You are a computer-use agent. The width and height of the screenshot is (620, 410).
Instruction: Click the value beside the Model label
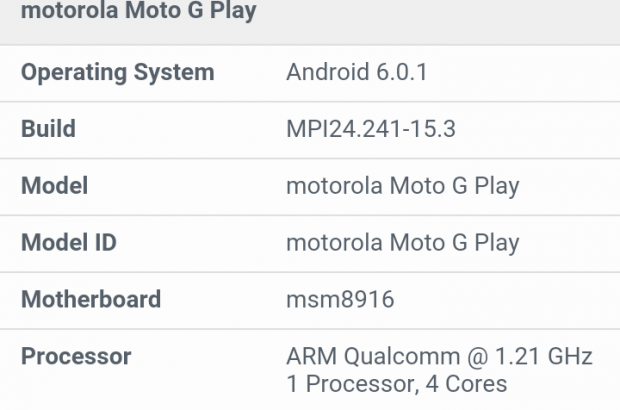tap(402, 186)
